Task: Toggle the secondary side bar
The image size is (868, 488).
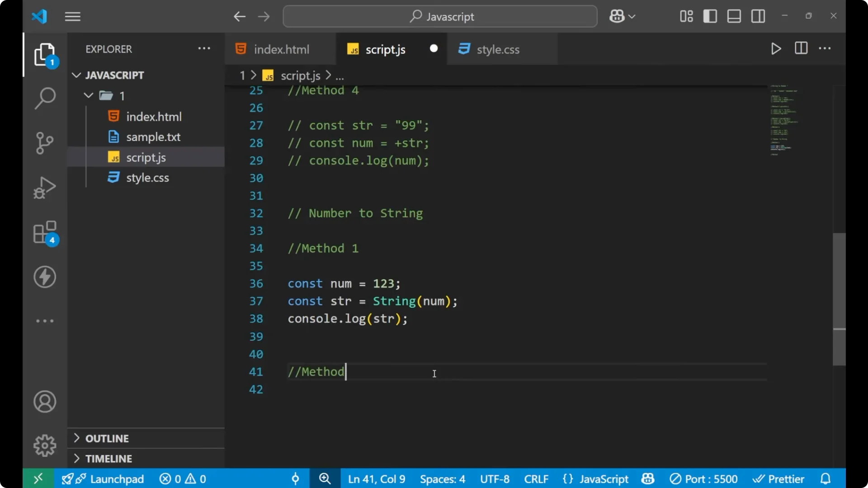Action: click(x=758, y=16)
